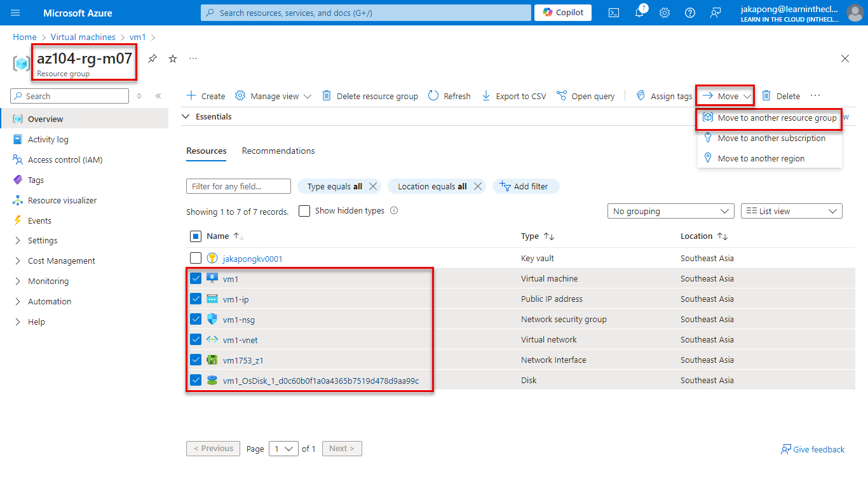
Task: Choose Move to another region
Action: (770, 159)
